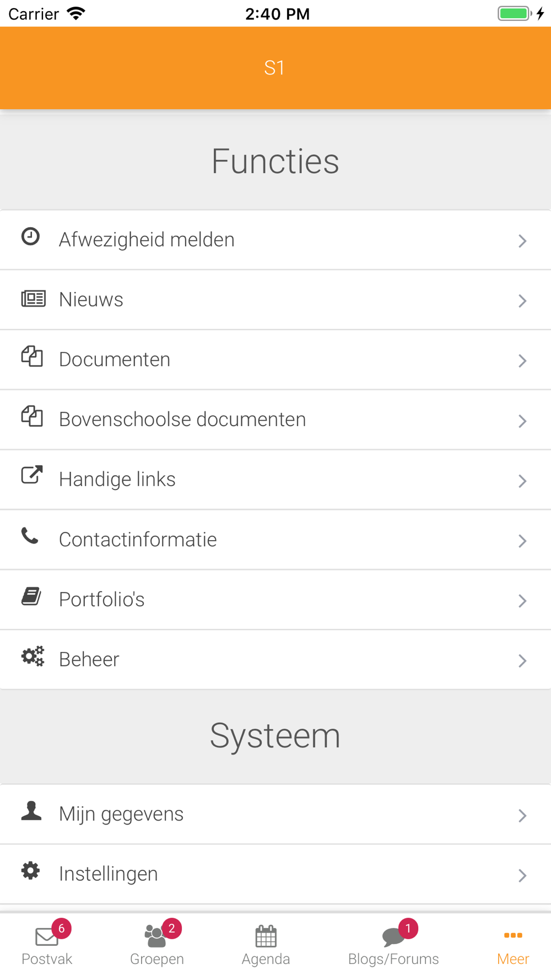
Task: Expand Nieuws using the right chevron
Action: pyautogui.click(x=522, y=301)
